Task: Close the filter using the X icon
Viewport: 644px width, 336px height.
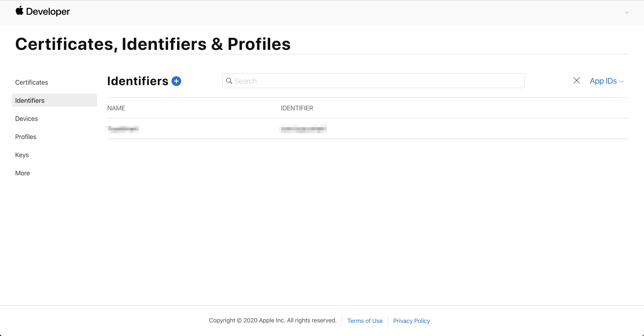Action: (x=577, y=81)
